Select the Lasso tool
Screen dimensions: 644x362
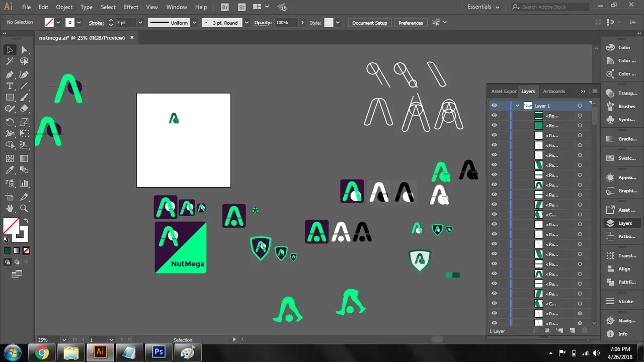click(24, 61)
